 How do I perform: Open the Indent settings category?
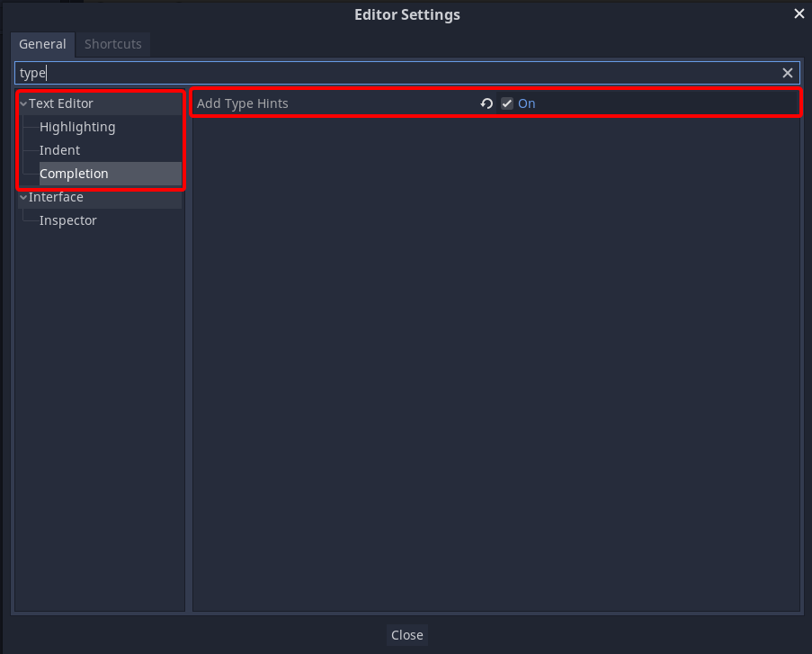point(60,150)
